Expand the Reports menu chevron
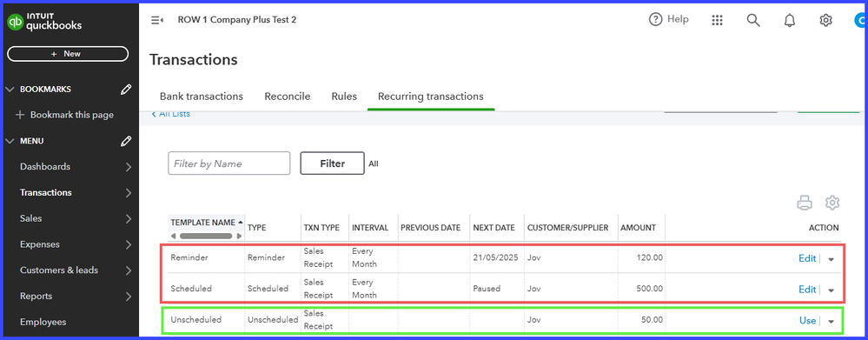Screen dimensions: 868x340 click(x=129, y=297)
